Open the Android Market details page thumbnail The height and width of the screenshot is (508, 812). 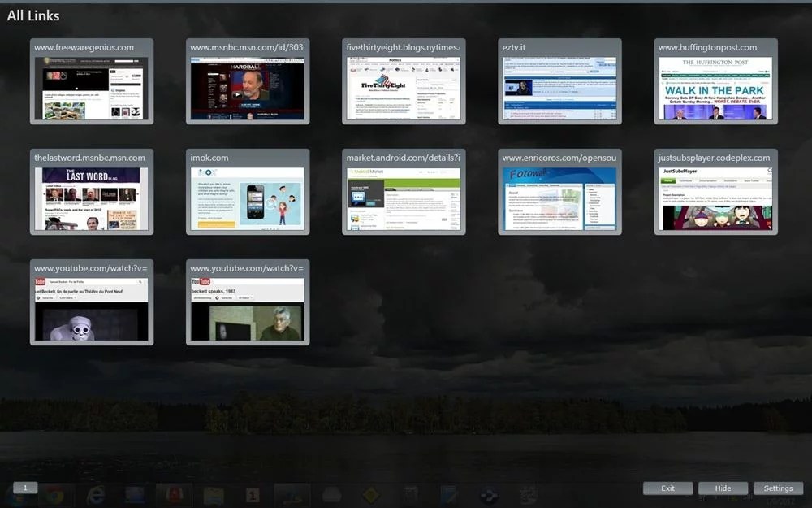pos(404,192)
